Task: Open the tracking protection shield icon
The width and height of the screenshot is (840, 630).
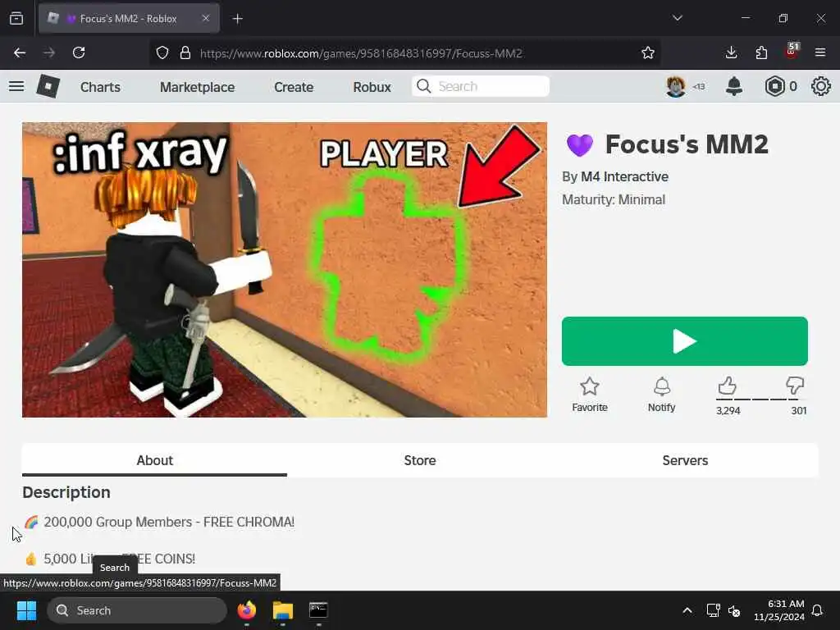Action: (x=162, y=52)
